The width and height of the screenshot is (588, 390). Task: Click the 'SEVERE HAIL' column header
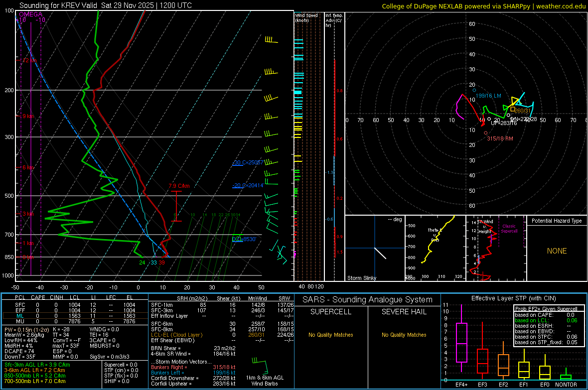click(x=404, y=312)
